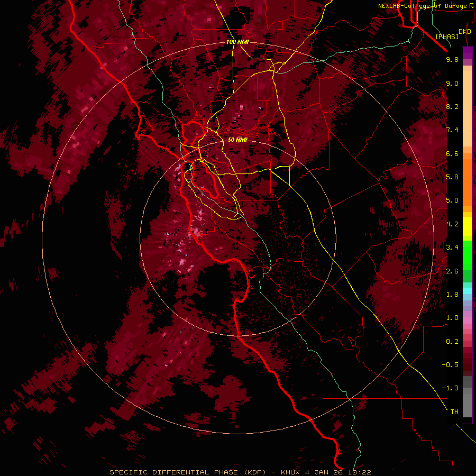Click the cyan segment of the color bar

pos(467,291)
